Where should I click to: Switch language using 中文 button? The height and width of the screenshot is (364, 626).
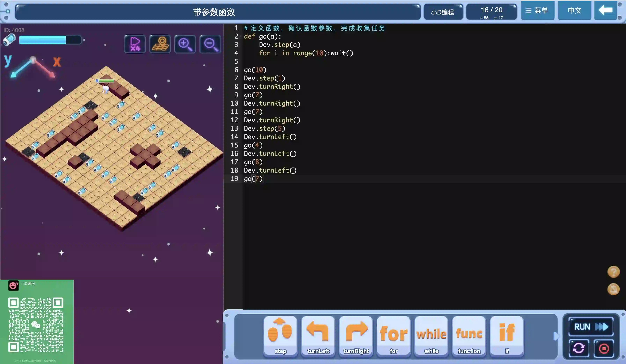click(x=574, y=10)
